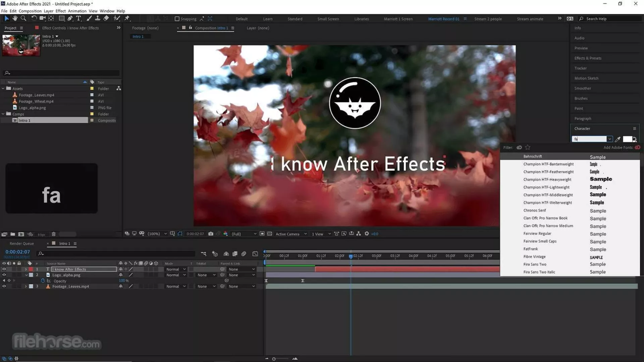Toggle visibility of Logo_alpha.png layer
The height and width of the screenshot is (362, 644).
coord(4,275)
